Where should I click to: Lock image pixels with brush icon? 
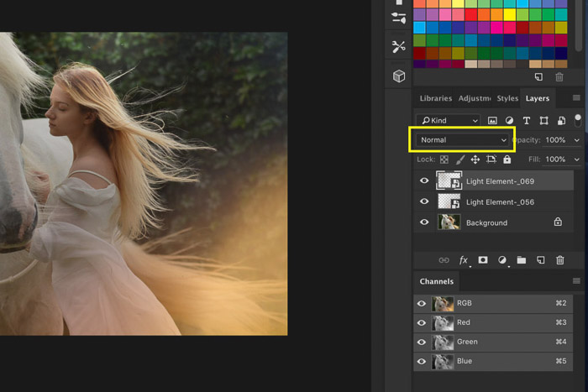(460, 159)
